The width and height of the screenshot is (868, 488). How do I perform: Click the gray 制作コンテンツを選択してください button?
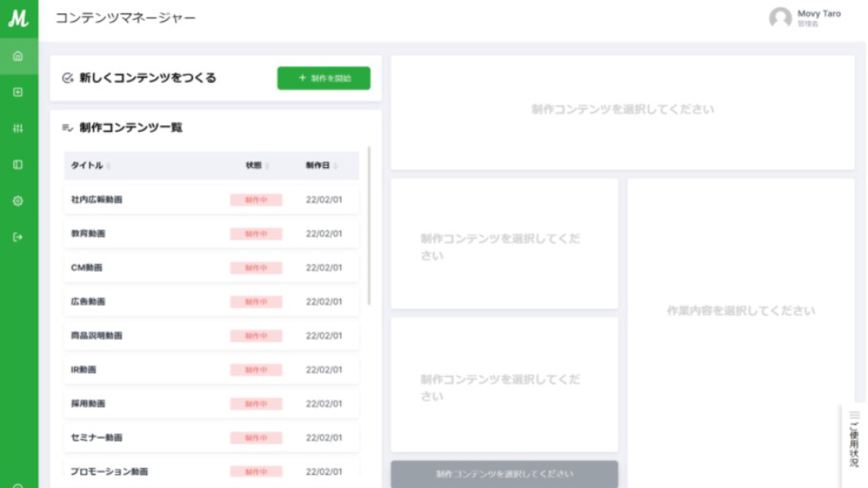pos(504,474)
